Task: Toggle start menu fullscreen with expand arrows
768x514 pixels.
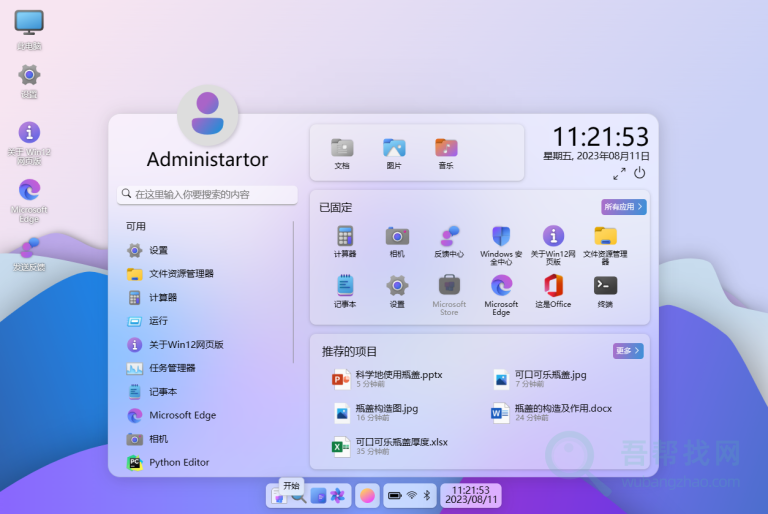Action: pyautogui.click(x=619, y=173)
